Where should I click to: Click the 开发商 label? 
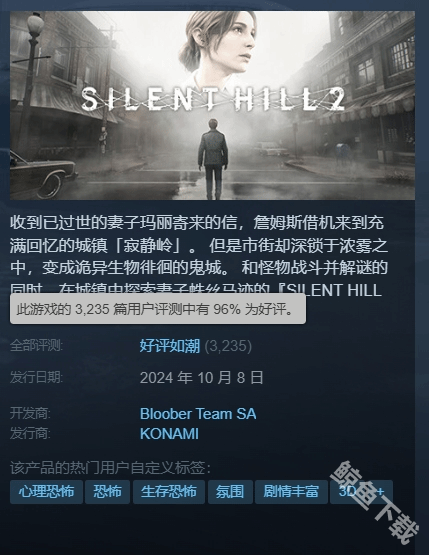tap(30, 413)
